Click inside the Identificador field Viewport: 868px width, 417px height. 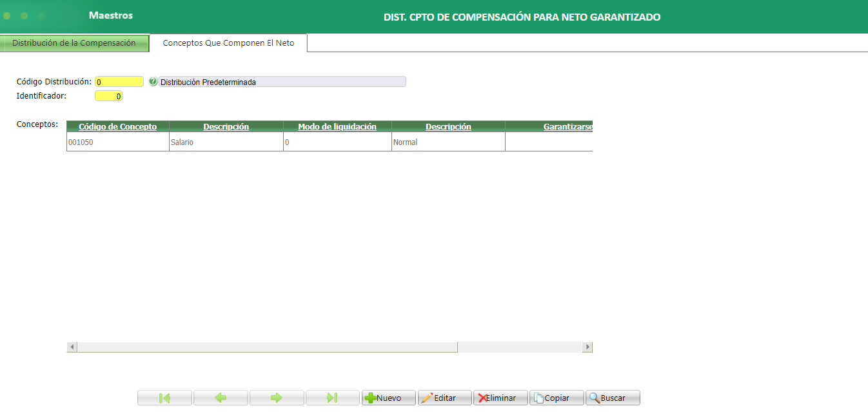point(108,94)
